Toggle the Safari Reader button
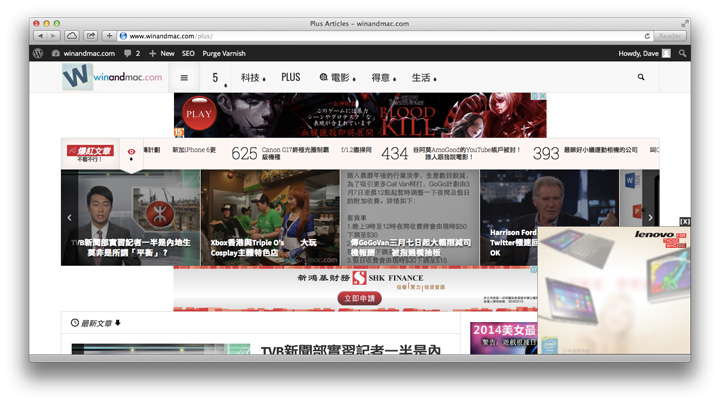This screenshot has height=403, width=720. (x=671, y=35)
